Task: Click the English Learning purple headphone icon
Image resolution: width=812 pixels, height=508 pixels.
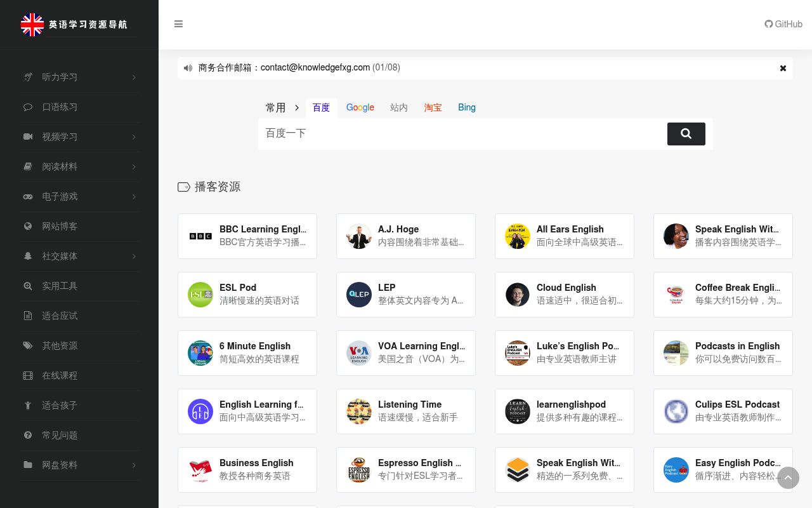Action: (x=200, y=411)
